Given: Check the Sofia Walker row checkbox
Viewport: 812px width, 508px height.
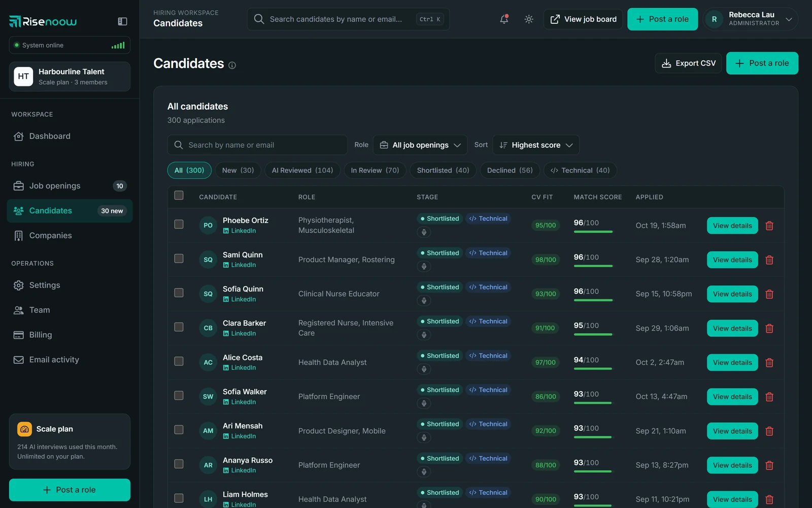Looking at the screenshot, I should 179,395.
